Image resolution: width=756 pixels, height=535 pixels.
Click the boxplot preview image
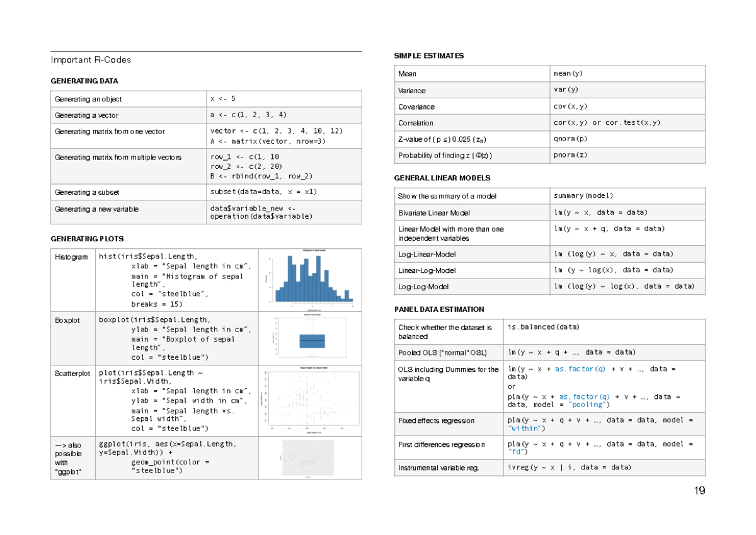pos(309,338)
